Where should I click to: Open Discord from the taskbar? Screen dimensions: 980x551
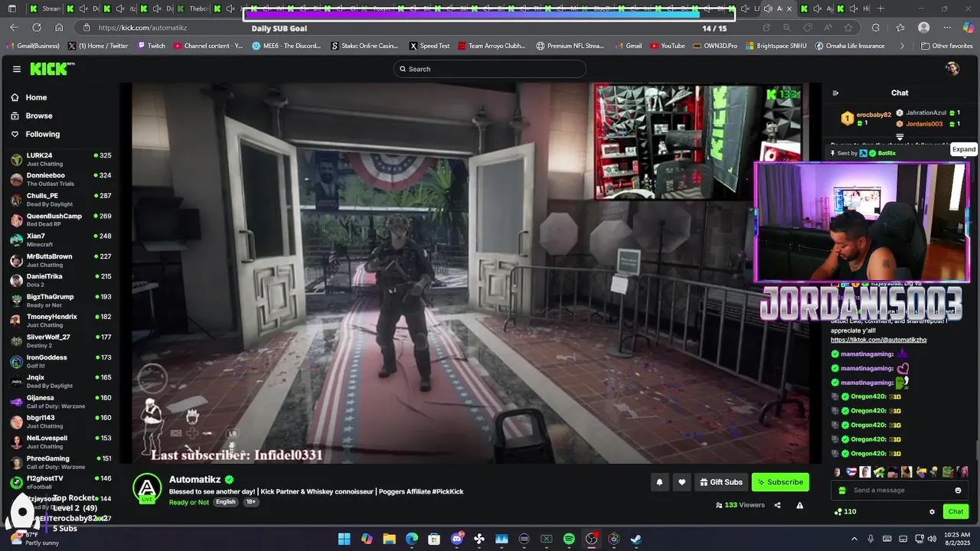pos(457,539)
